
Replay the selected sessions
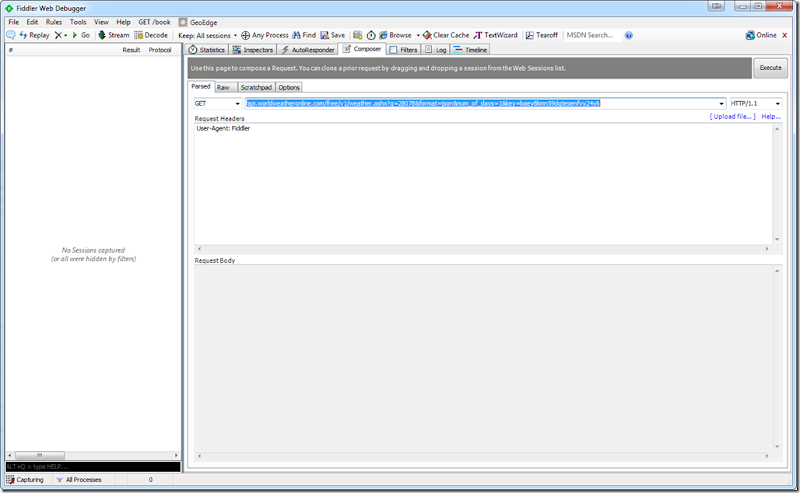tap(35, 35)
